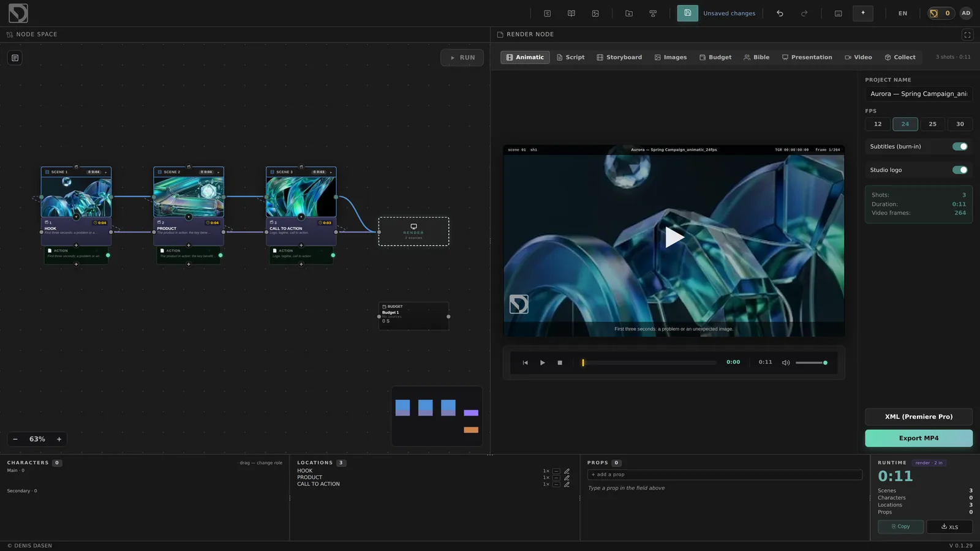Open the image icon in top toolbar
Viewport: 980px width, 551px height.
pos(595,13)
